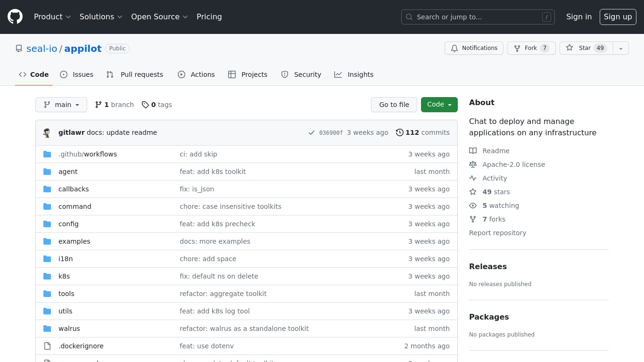Go to the Insights tab

tap(354, 74)
